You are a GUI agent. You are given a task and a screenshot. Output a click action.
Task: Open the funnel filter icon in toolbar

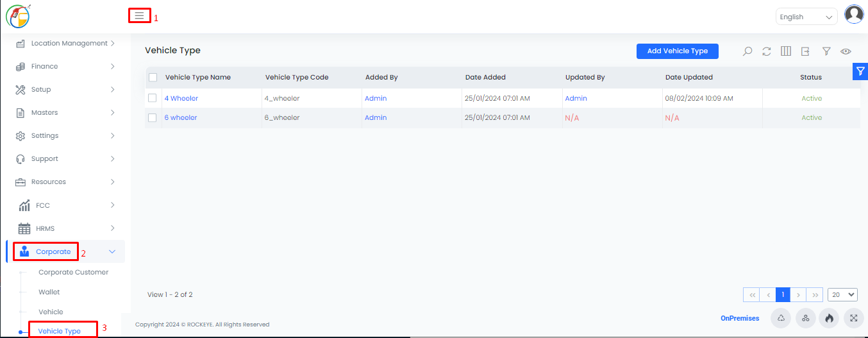826,51
